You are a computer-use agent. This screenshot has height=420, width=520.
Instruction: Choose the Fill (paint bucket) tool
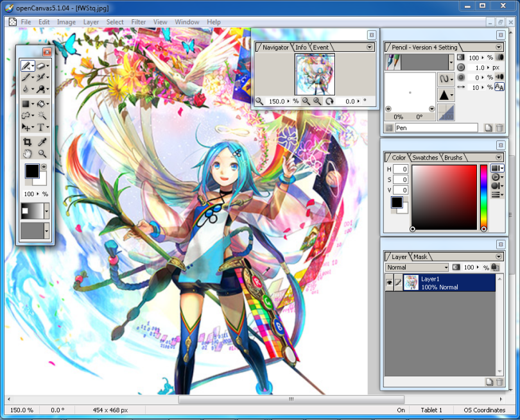(x=42, y=103)
